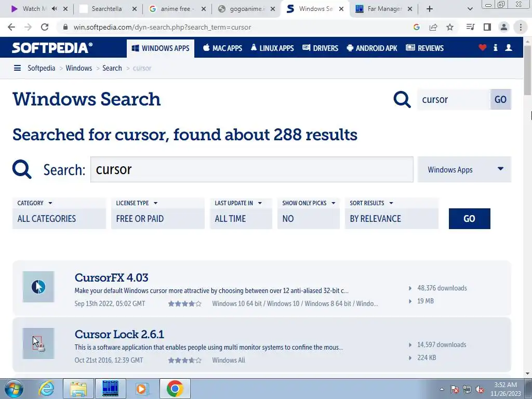Click the Softpedia logo
Screen dimensions: 532x399
point(52,48)
